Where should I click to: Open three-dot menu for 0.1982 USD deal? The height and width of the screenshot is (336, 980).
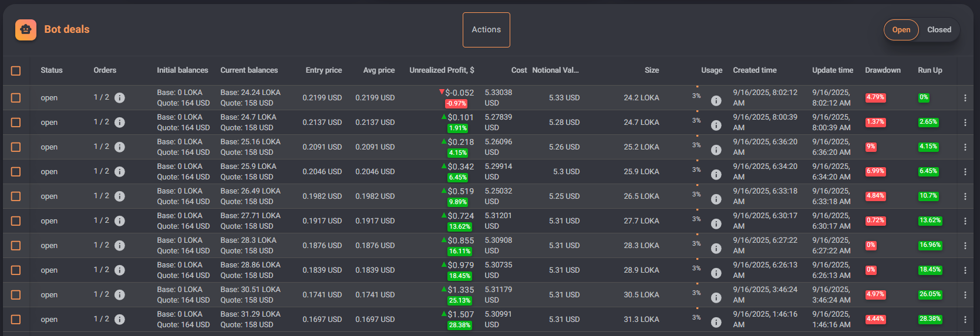click(965, 196)
